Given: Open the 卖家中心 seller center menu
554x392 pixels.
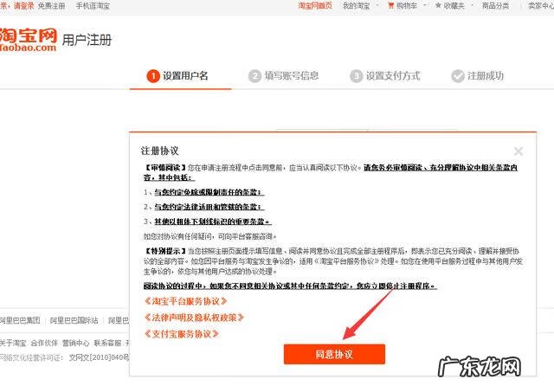Looking at the screenshot, I should pyautogui.click(x=541, y=6).
